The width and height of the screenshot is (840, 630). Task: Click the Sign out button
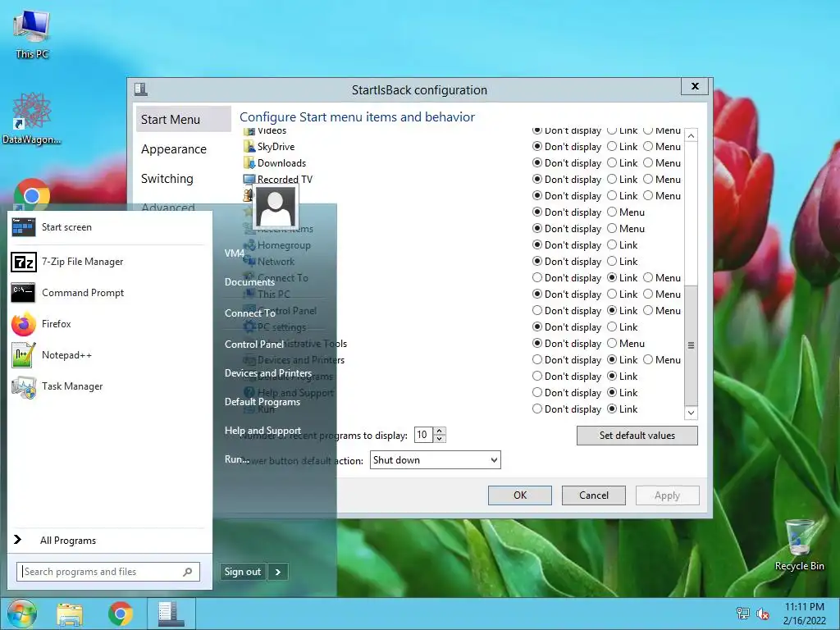[243, 572]
